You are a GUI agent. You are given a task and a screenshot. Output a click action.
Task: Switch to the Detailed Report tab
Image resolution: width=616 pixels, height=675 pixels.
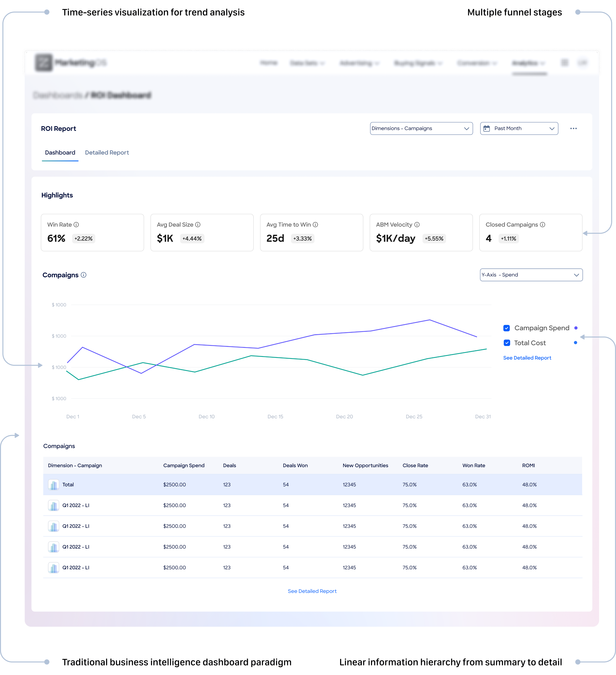(107, 153)
